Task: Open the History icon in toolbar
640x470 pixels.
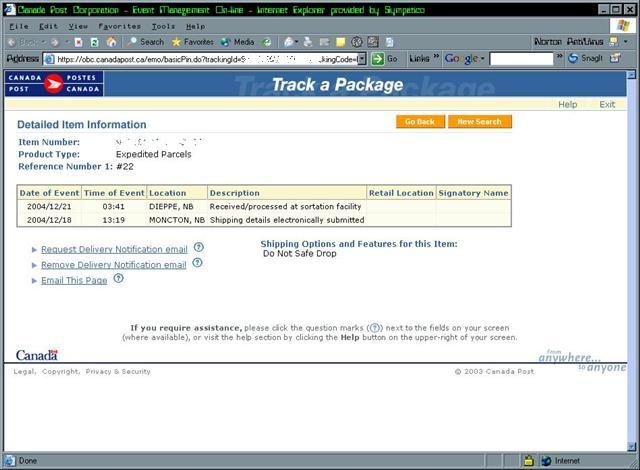Action: (x=267, y=42)
